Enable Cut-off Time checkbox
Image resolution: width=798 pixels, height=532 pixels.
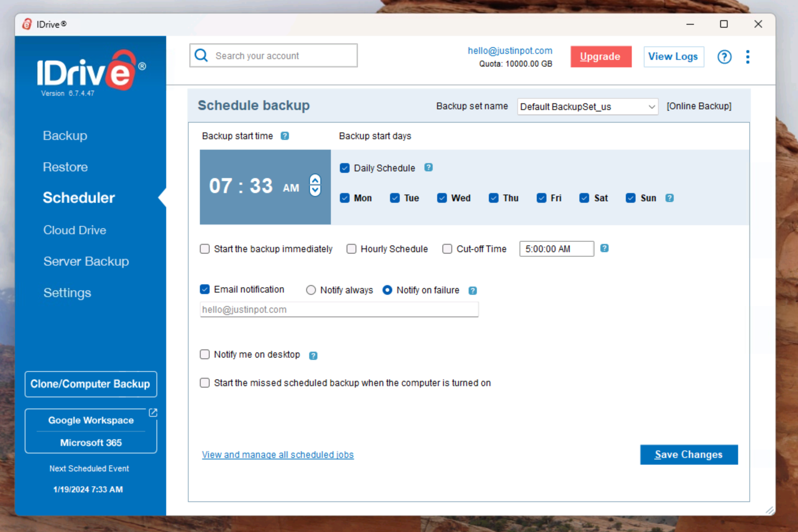[x=447, y=249]
